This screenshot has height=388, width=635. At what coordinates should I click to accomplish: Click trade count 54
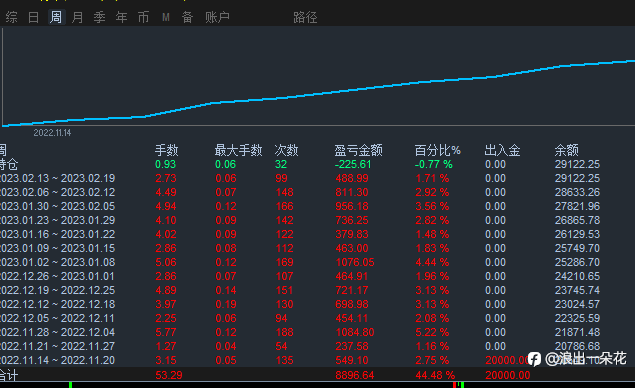click(x=281, y=346)
